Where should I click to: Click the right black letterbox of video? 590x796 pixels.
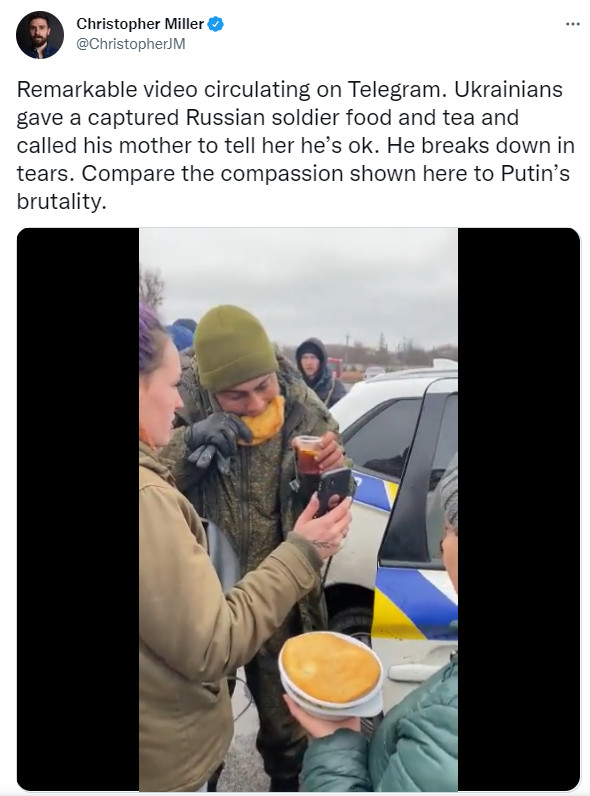pos(518,509)
